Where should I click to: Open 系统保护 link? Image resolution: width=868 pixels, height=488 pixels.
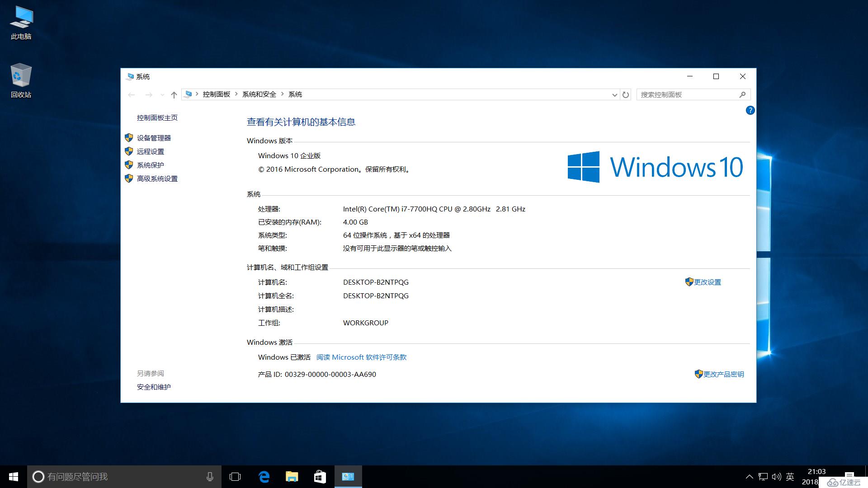151,165
